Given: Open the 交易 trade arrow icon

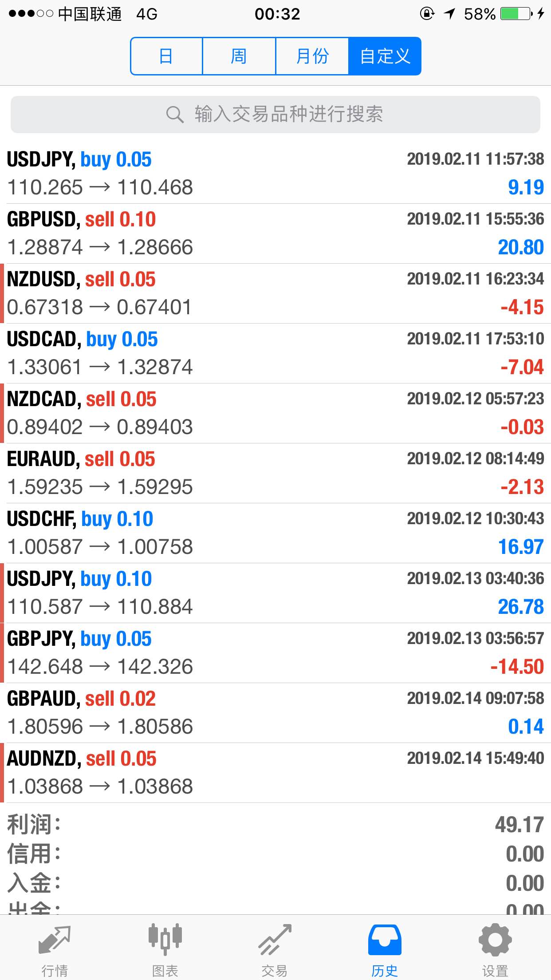Looking at the screenshot, I should coord(275,940).
